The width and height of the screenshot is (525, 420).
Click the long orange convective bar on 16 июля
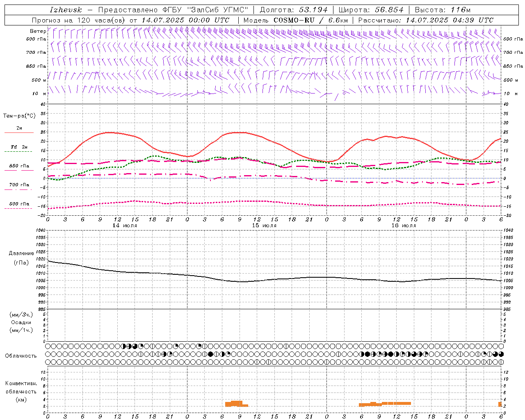tap(385, 404)
